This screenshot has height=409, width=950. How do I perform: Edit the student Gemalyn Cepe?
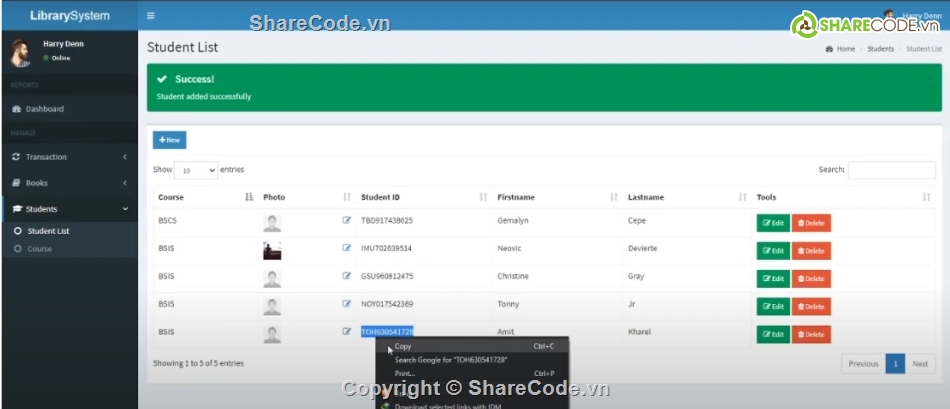click(773, 223)
